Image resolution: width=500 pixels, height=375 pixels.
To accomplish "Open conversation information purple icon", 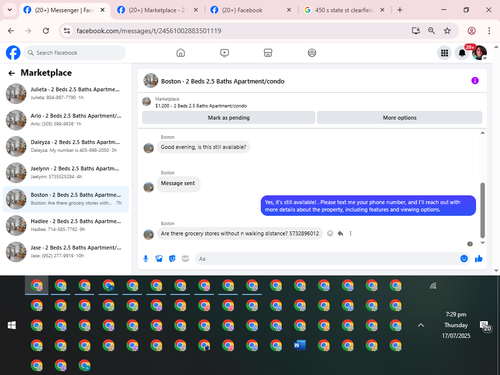I will coord(475,81).
